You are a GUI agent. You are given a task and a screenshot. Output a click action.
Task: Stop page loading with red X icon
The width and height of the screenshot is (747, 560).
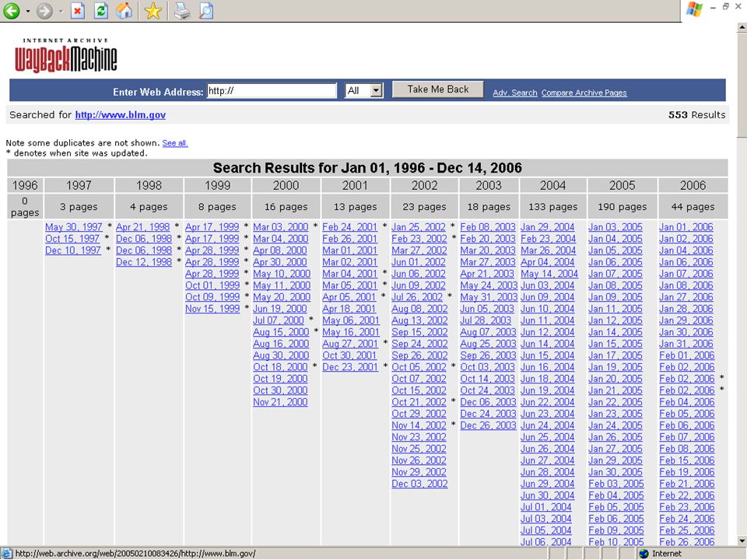pyautogui.click(x=78, y=10)
